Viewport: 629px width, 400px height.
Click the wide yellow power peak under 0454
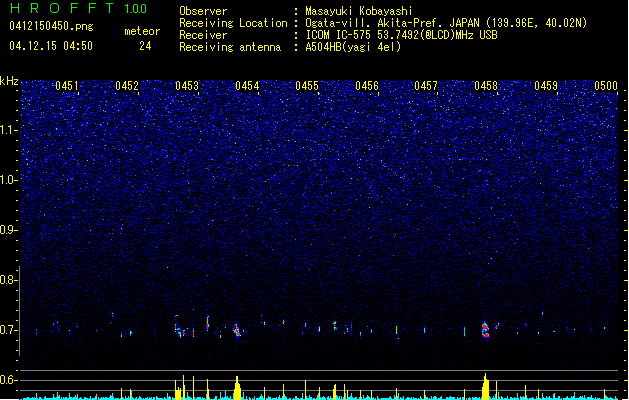(x=237, y=388)
